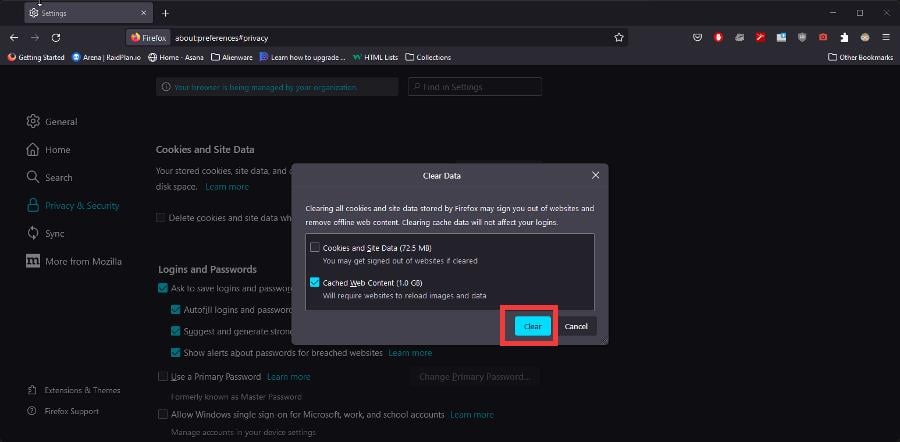Viewport: 900px width, 442px height.
Task: Open Other Bookmarks folder
Action: (x=860, y=57)
